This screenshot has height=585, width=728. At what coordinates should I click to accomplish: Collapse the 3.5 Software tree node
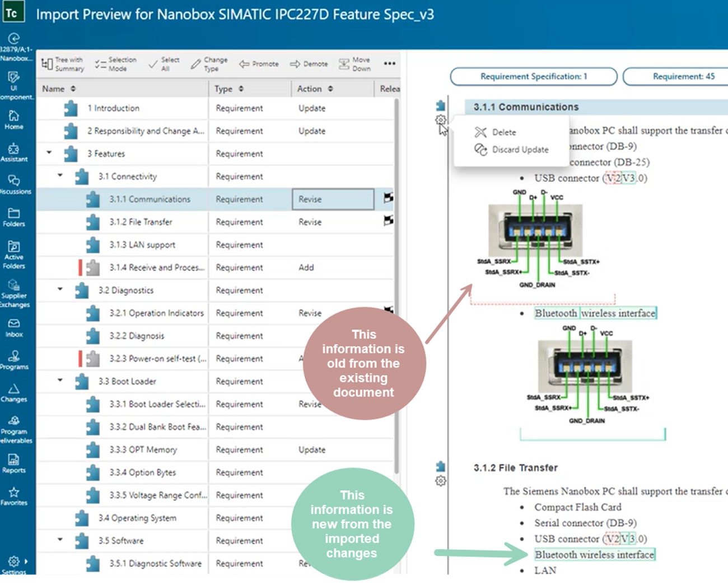(60, 539)
